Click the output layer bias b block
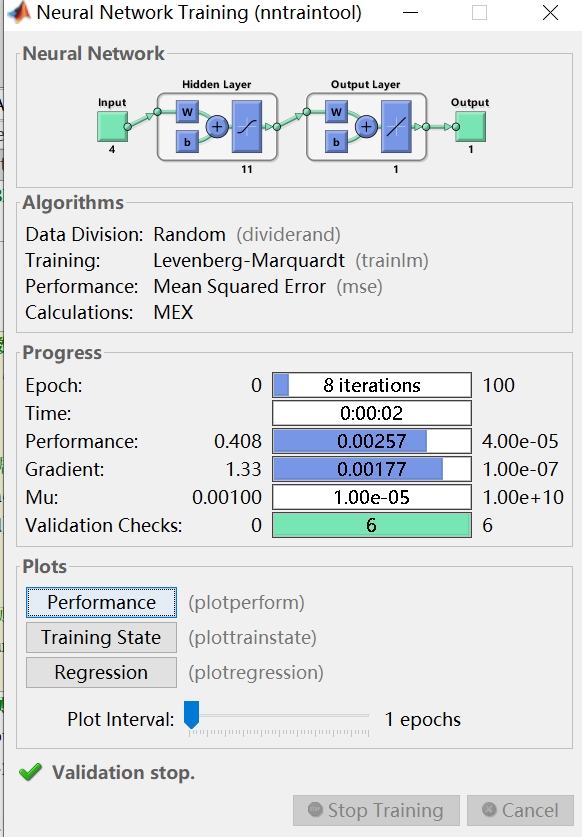 coord(336,142)
